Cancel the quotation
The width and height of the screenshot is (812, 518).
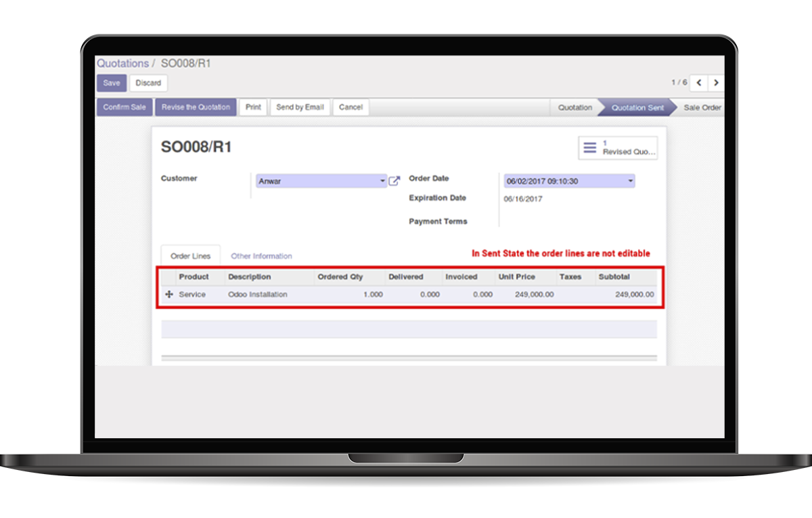pos(351,107)
